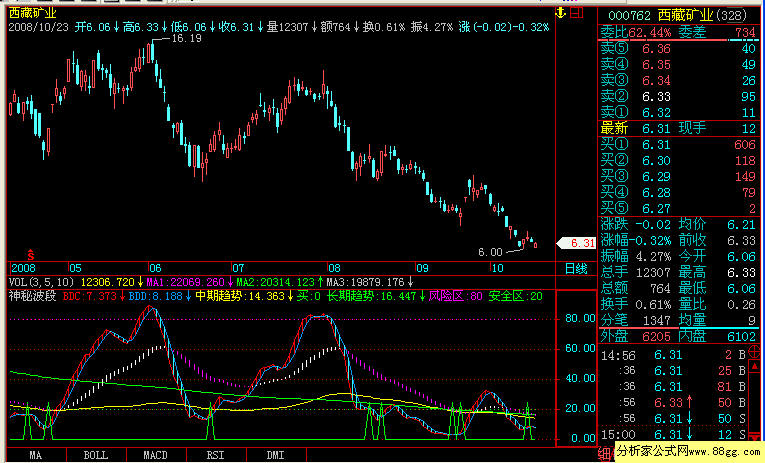This screenshot has width=765, height=463.
Task: Select the 卖③ 6.34 ask row
Action: [x=678, y=81]
